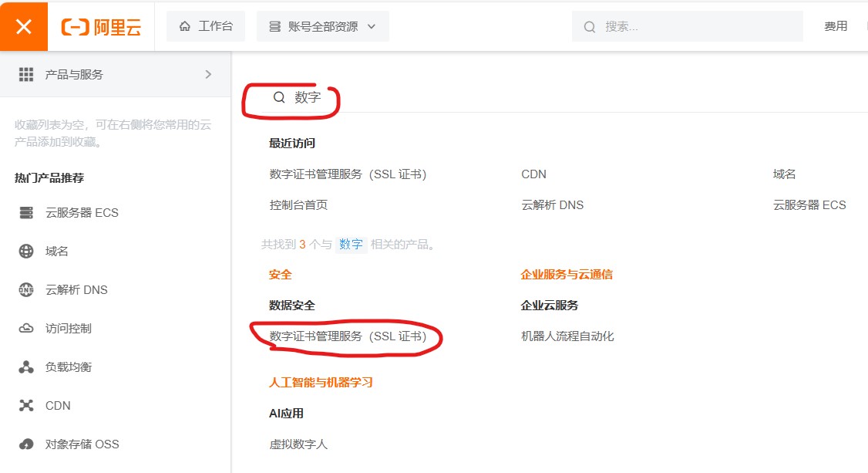Click the 热门产品推荐 heading

point(49,177)
